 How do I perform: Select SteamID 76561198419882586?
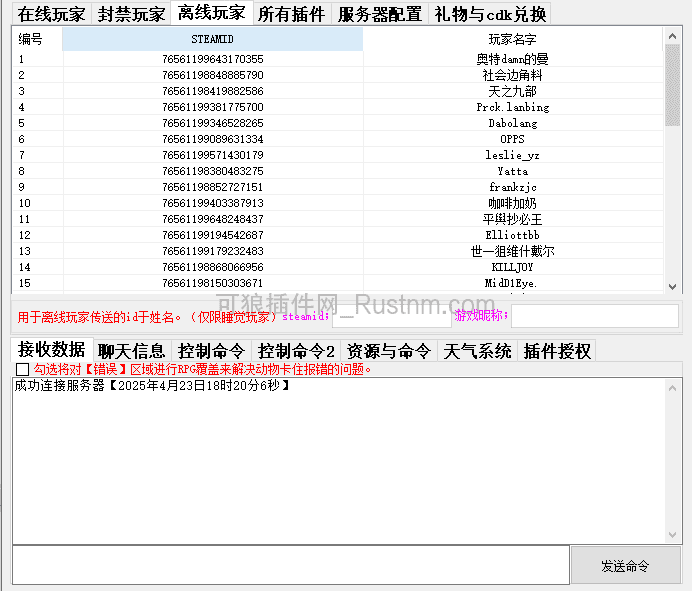click(213, 91)
